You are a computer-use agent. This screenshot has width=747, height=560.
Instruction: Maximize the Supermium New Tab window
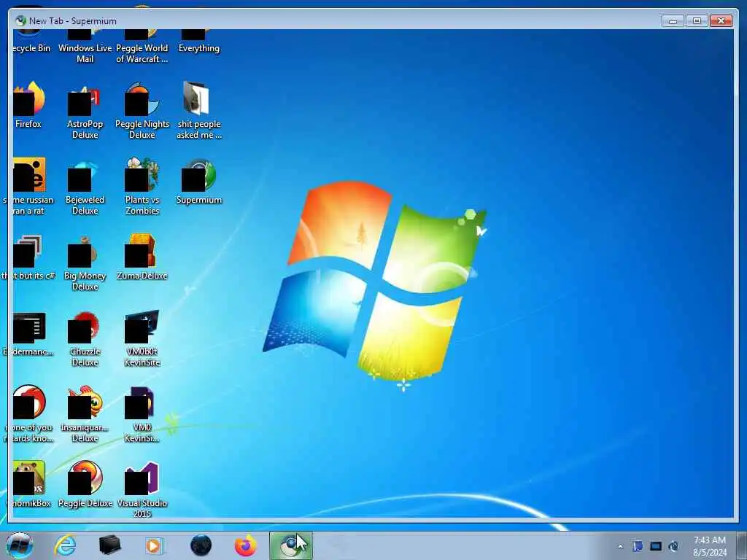click(x=697, y=21)
